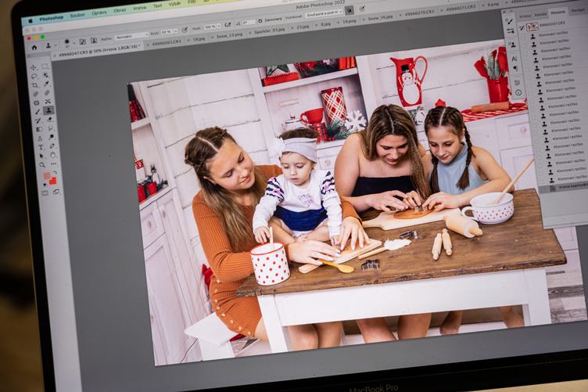Open the Vzorek sample dropdown
Screen dimensions: 588x392
point(324,13)
